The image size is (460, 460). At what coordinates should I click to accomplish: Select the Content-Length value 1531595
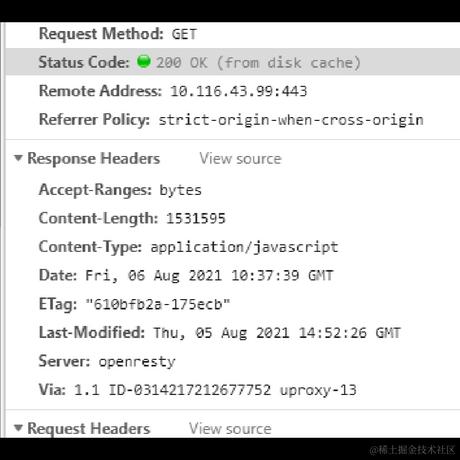(196, 219)
